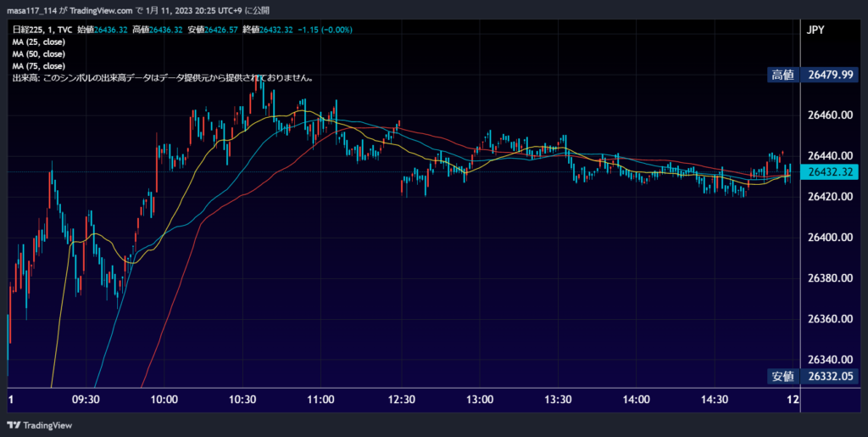The width and height of the screenshot is (868, 437).
Task: Click the 10:30 time axis label
Action: [x=242, y=400]
